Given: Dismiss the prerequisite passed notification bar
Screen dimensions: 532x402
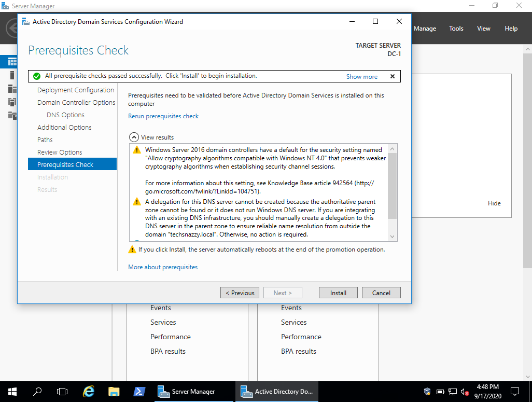Looking at the screenshot, I should click(392, 76).
